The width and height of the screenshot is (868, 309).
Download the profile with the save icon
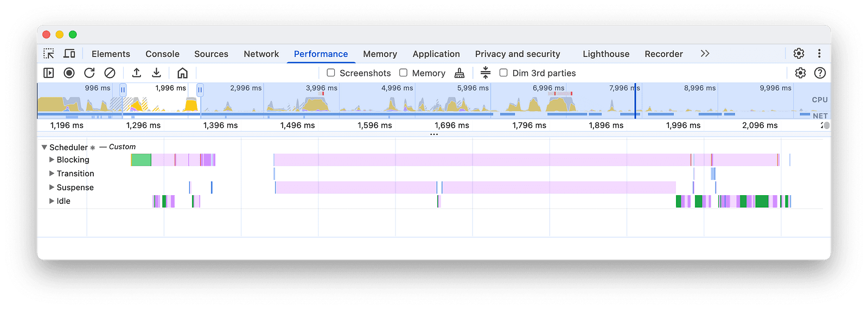(156, 73)
